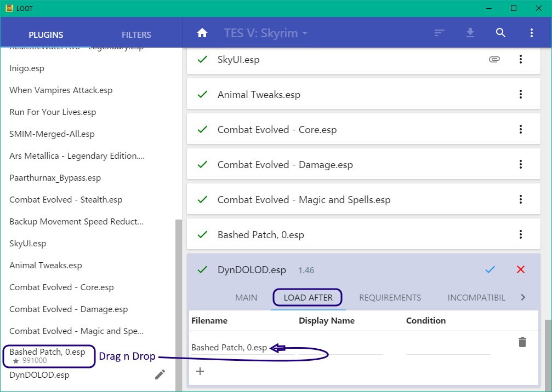The image size is (552, 392).
Task: Close the LOOT window
Action: click(x=539, y=8)
